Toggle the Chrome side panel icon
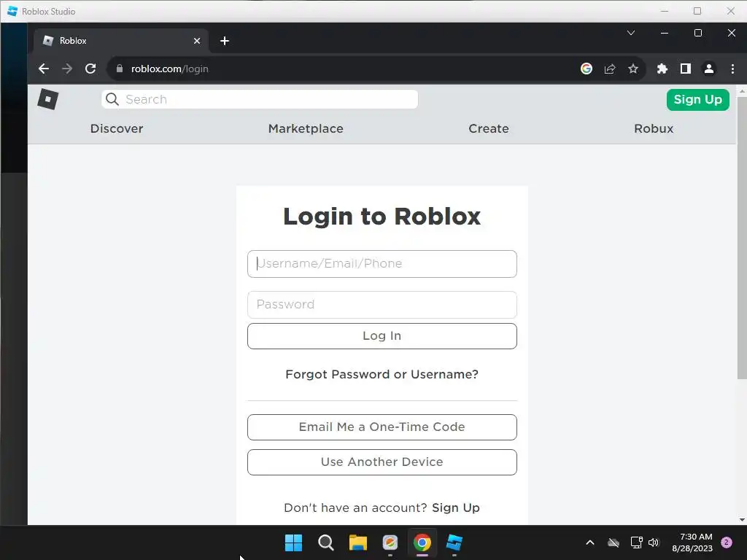Viewport: 747px width, 560px height. point(685,69)
